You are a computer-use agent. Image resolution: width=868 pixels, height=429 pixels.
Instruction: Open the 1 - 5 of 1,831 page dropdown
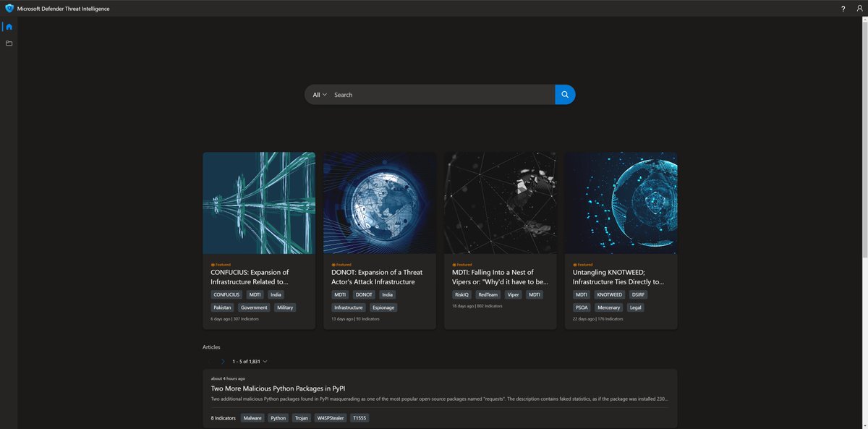point(250,361)
